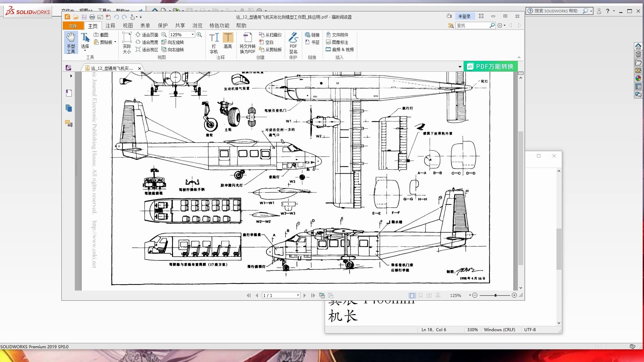Enable facing pages view mode
The width and height of the screenshot is (644, 362).
click(429, 295)
